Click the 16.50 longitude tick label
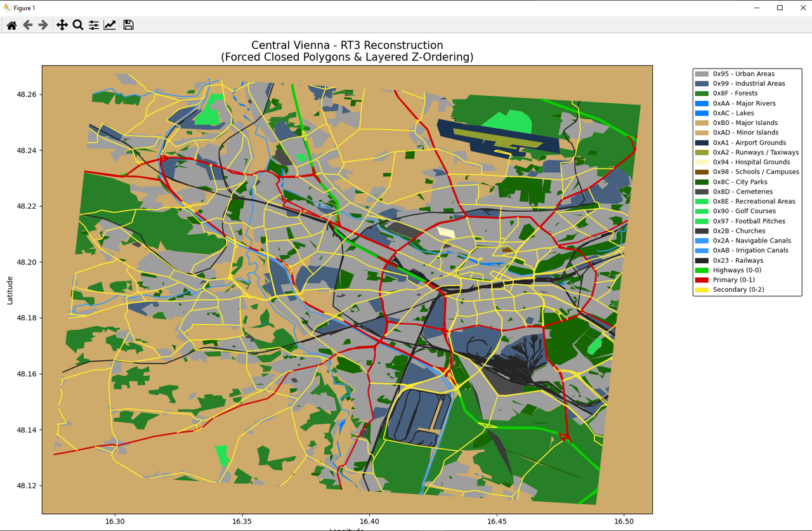The height and width of the screenshot is (531, 812). (x=624, y=522)
